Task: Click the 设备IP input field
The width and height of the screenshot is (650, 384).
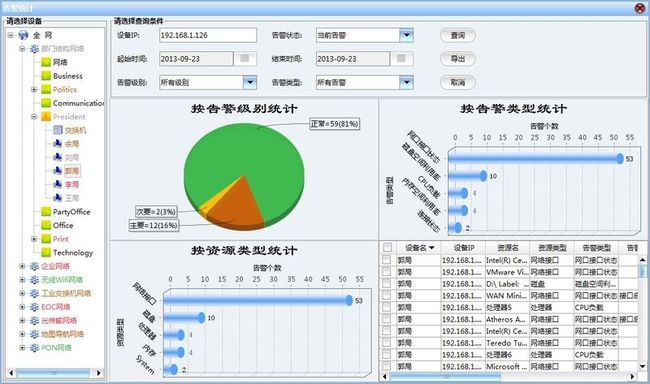Action: point(208,35)
